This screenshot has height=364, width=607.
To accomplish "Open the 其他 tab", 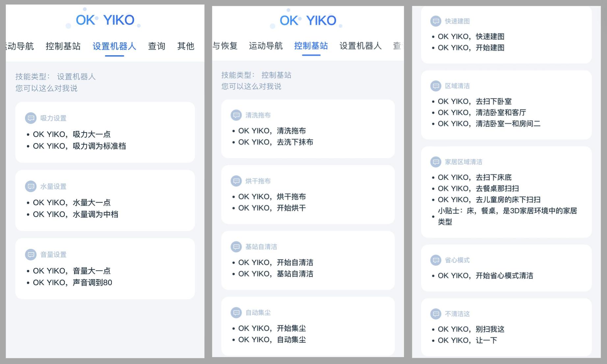I will (x=186, y=46).
